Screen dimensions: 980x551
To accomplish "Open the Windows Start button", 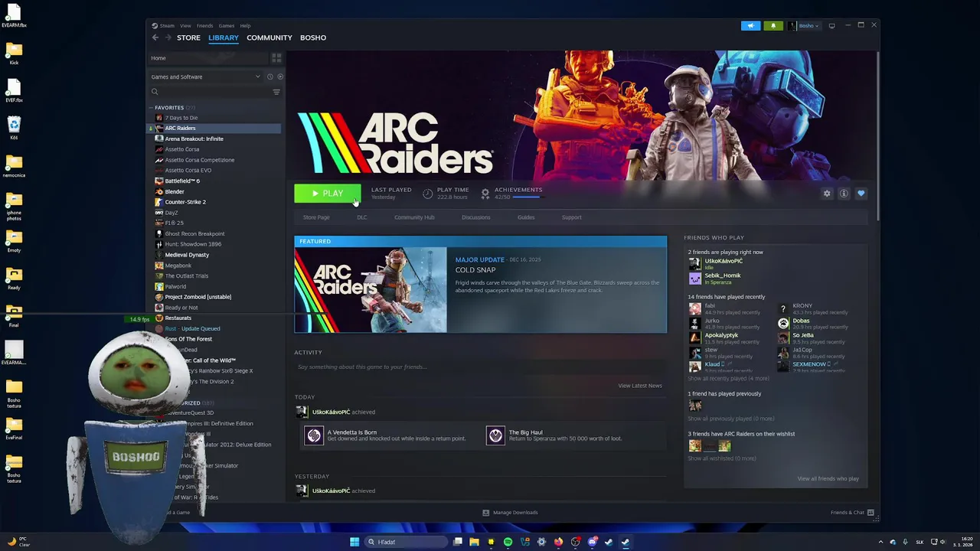I will pyautogui.click(x=354, y=542).
